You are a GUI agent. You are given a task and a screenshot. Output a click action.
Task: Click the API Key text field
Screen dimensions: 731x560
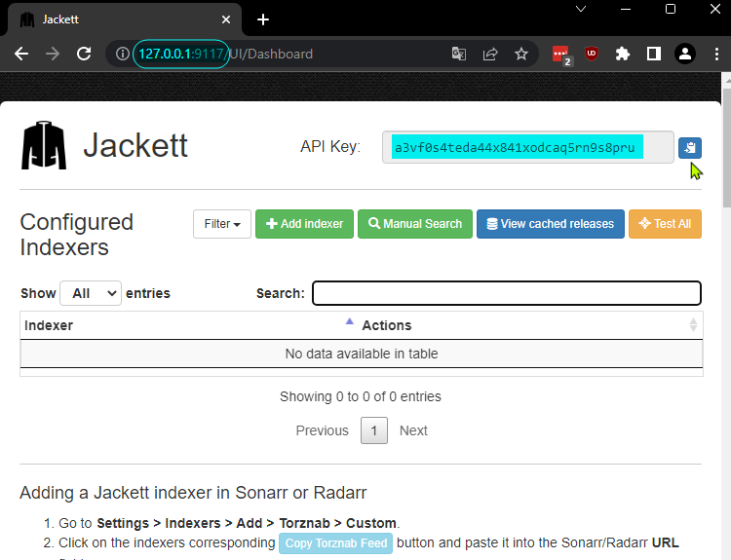[527, 147]
